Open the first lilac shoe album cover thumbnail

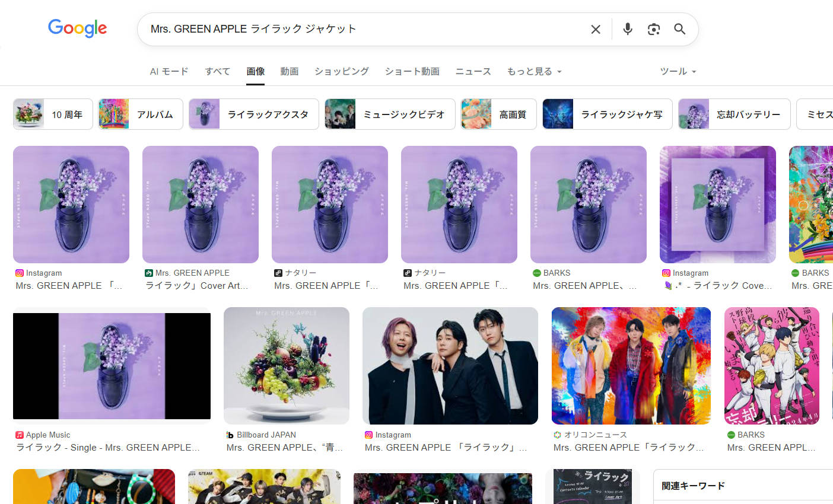pos(71,204)
